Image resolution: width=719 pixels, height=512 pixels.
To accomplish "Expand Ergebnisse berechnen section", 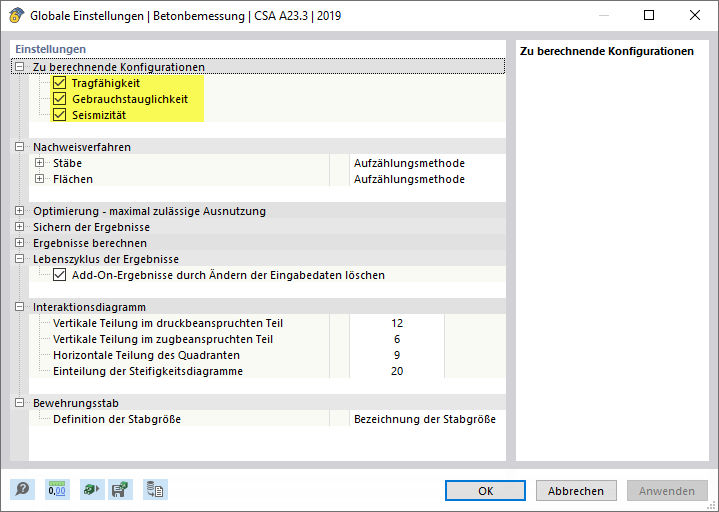I will [x=19, y=243].
